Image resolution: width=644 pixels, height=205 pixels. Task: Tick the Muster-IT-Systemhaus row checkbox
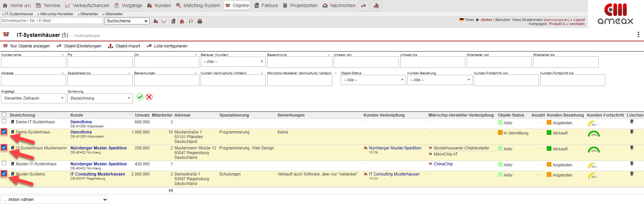(x=4, y=163)
